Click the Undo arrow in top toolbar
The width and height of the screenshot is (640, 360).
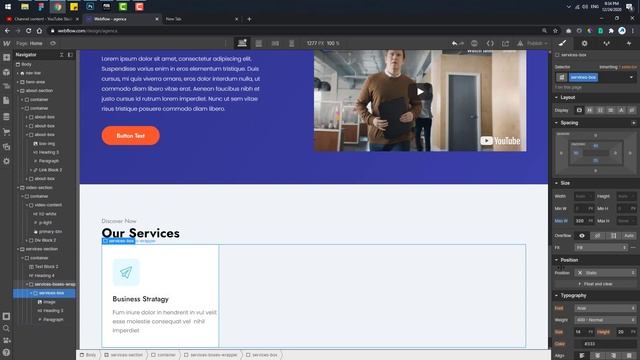click(454, 43)
